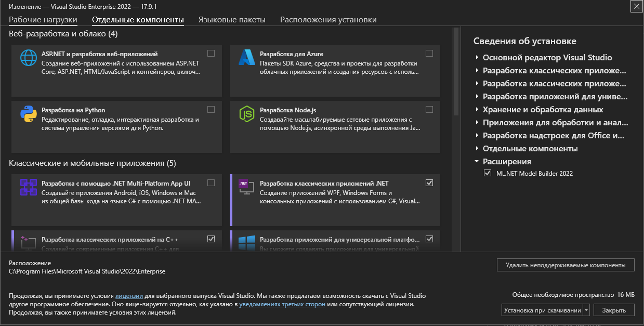The image size is (644, 326).
Task: Click the Node.js logo icon
Action: point(246,113)
